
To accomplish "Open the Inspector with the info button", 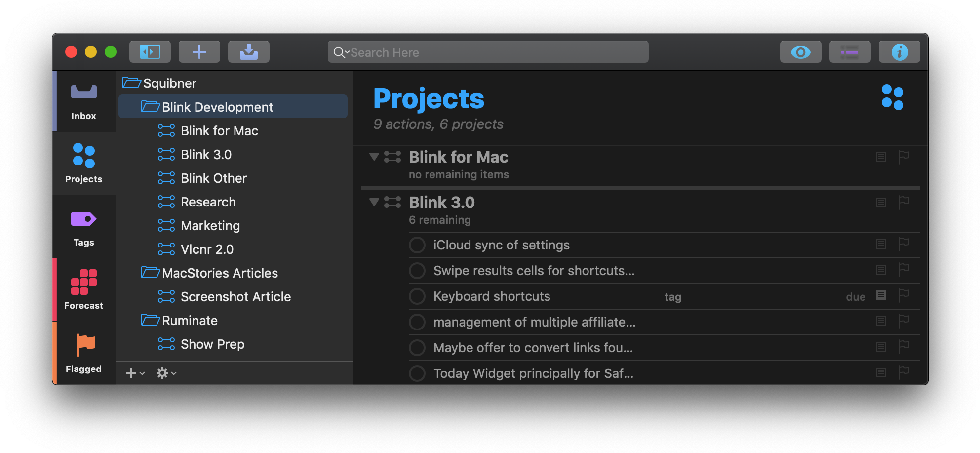I will pyautogui.click(x=899, y=52).
